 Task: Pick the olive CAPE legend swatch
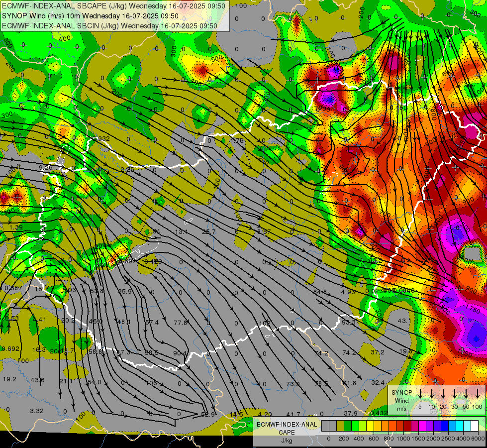(340, 426)
